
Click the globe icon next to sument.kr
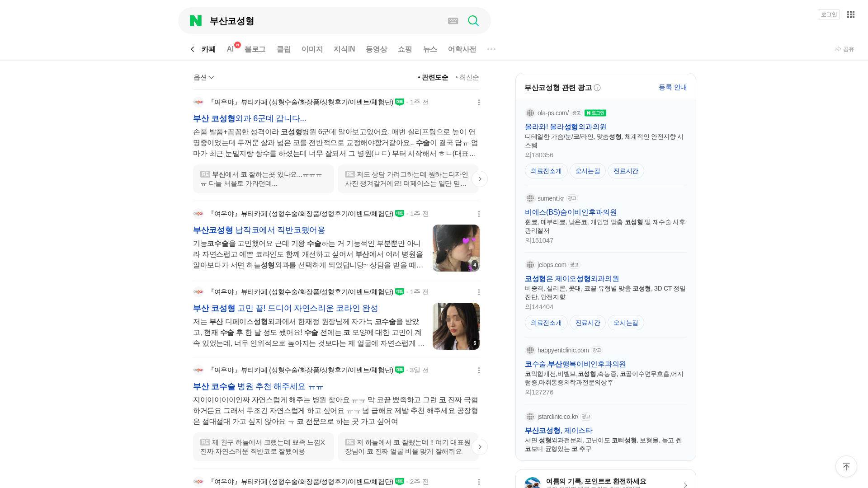530,198
